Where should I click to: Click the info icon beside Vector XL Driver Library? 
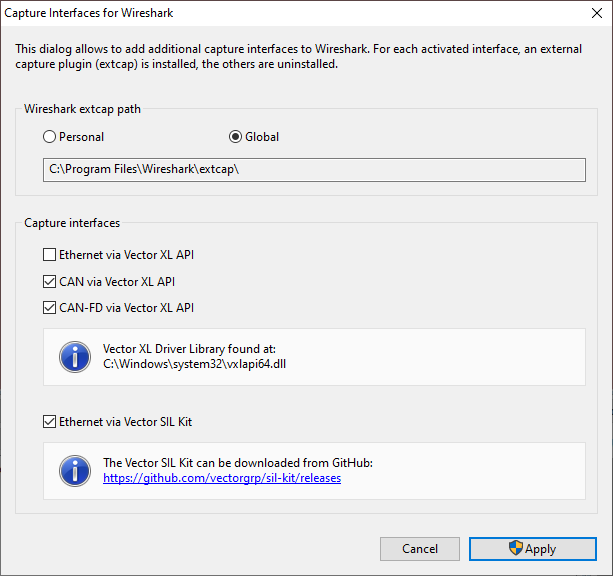pyautogui.click(x=75, y=357)
